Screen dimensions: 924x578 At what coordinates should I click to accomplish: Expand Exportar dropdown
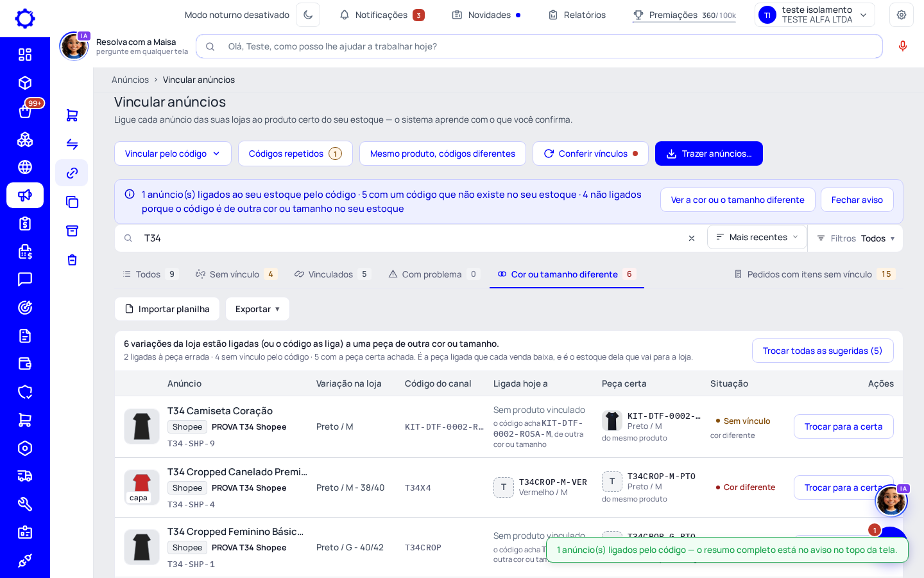tap(257, 309)
